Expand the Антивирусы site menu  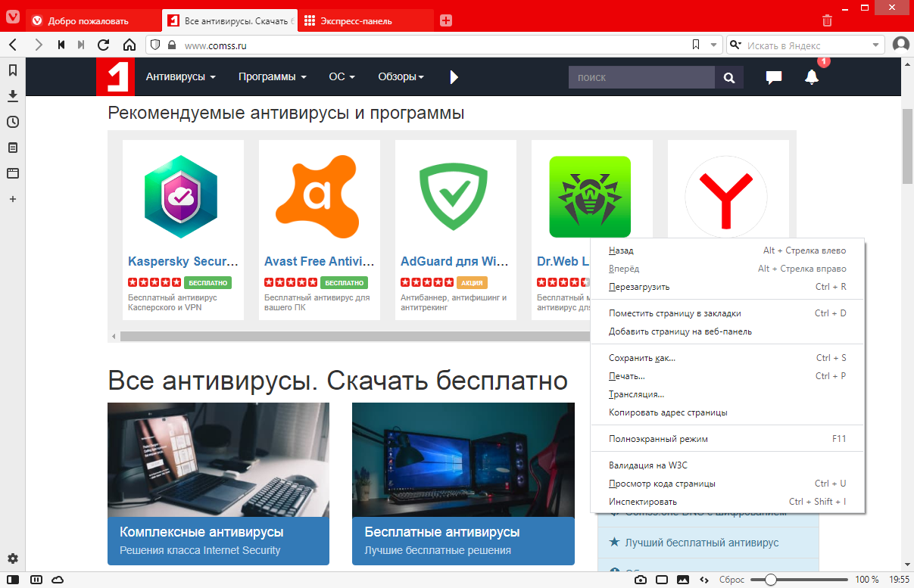point(181,77)
